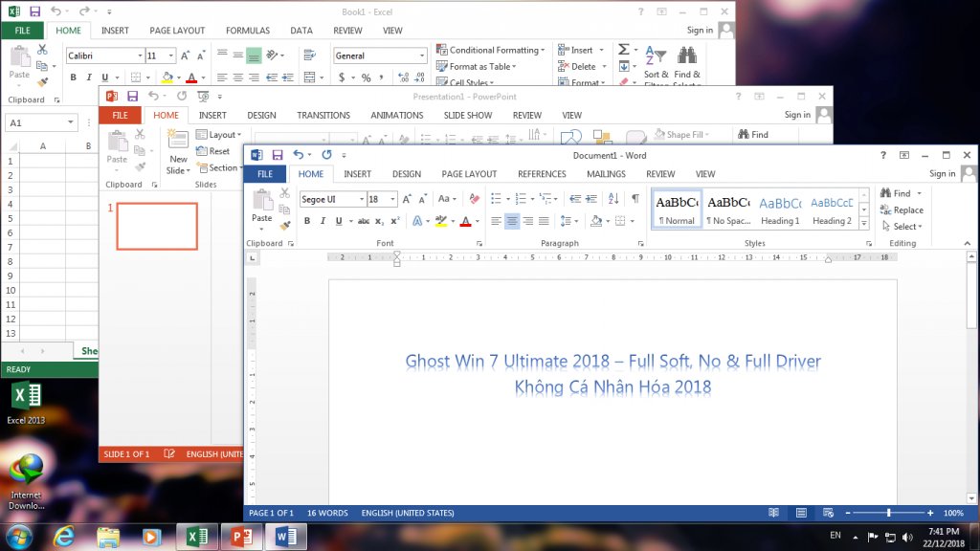Click Excel Name Box showing A1

(35, 122)
